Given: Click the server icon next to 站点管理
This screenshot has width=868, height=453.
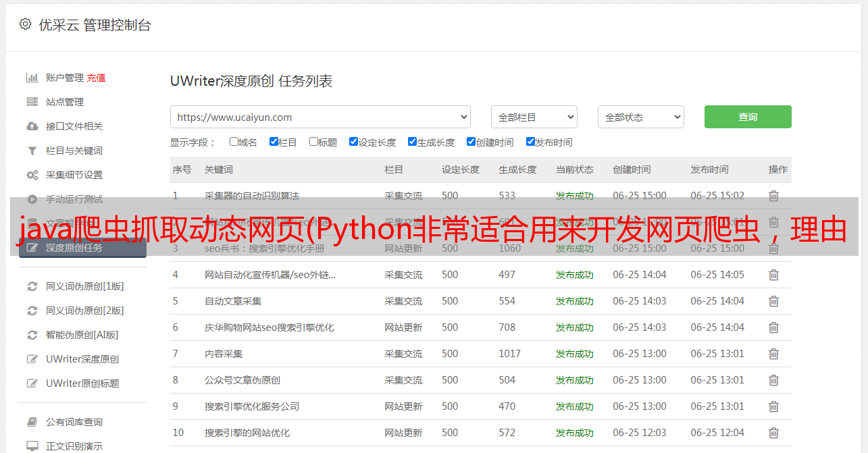Looking at the screenshot, I should tap(32, 102).
